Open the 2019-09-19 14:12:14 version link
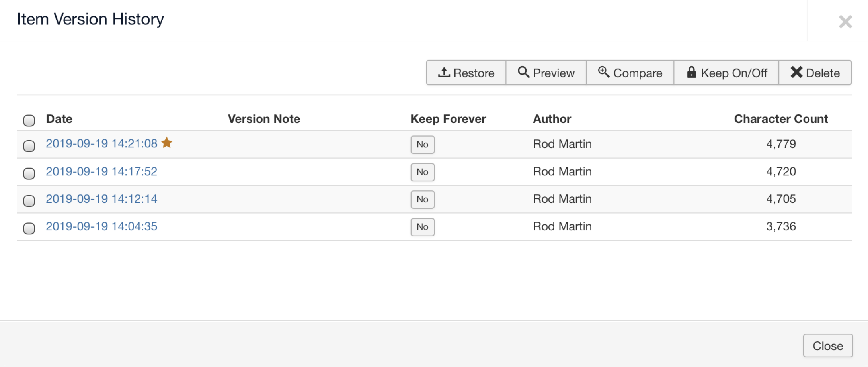 click(101, 199)
